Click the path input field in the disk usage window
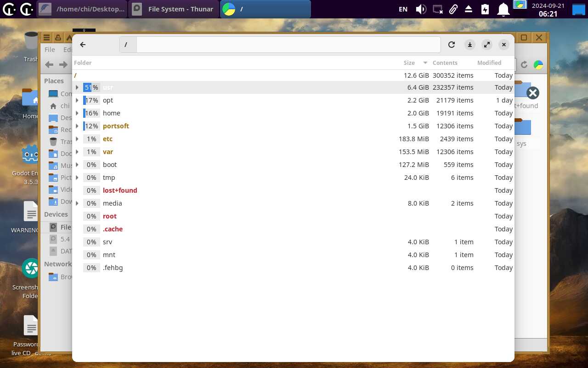The image size is (588, 368). (288, 45)
